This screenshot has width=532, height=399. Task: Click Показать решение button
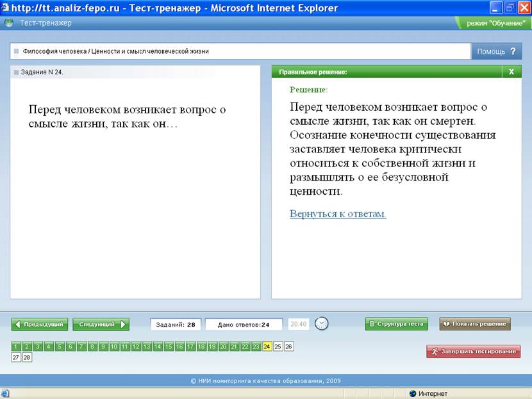point(475,324)
